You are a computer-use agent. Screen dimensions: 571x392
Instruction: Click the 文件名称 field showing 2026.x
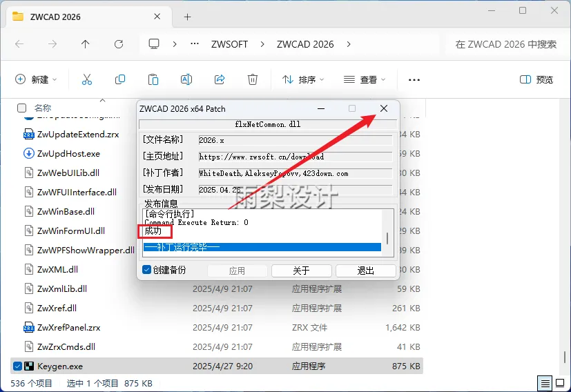tap(296, 140)
